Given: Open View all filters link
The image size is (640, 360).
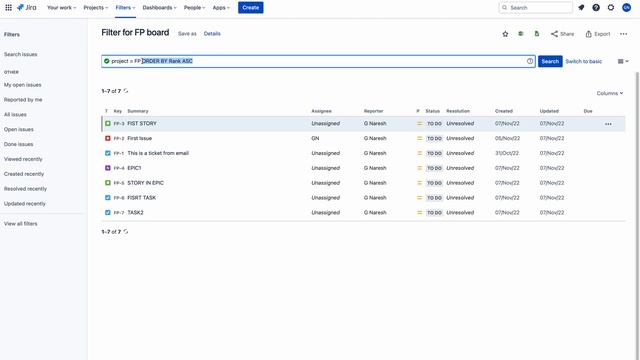Looking at the screenshot, I should click(x=20, y=224).
